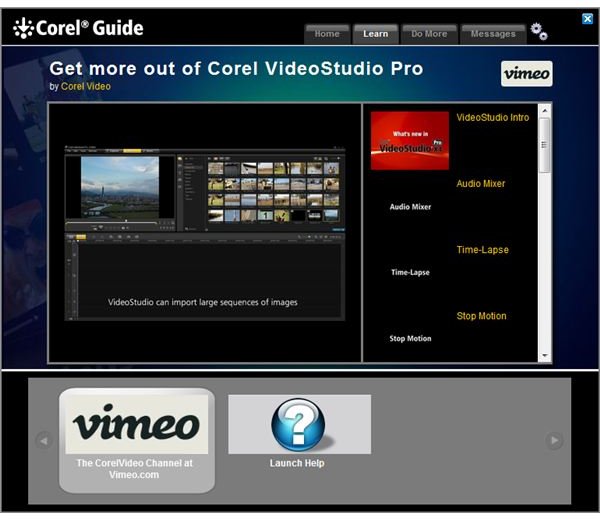
Task: Open The CorelVideo Channel at Vimeo.com card
Action: point(137,441)
